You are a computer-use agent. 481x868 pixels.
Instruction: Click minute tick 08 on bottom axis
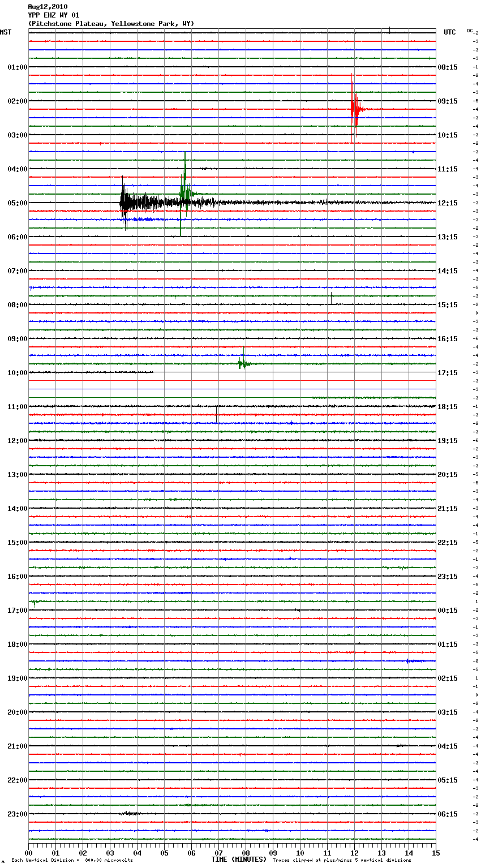[x=246, y=853]
